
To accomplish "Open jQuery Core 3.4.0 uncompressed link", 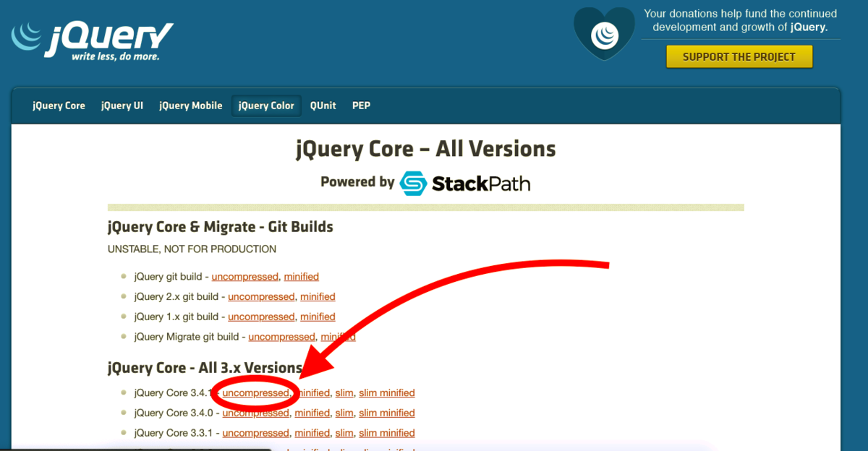I will [256, 413].
